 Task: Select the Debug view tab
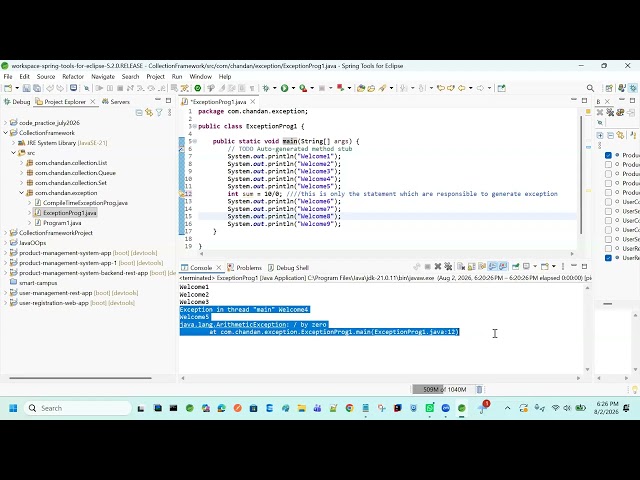pos(17,102)
